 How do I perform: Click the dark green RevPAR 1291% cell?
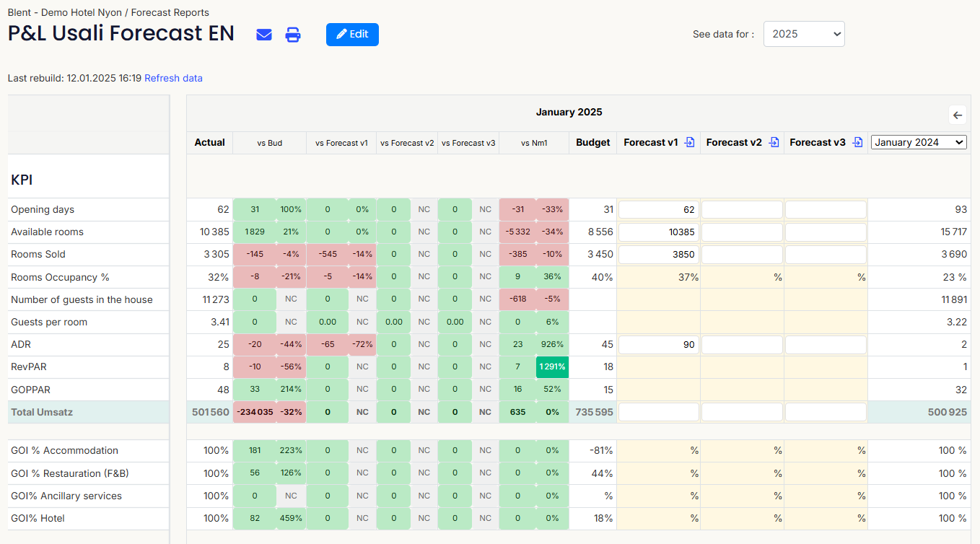[552, 367]
